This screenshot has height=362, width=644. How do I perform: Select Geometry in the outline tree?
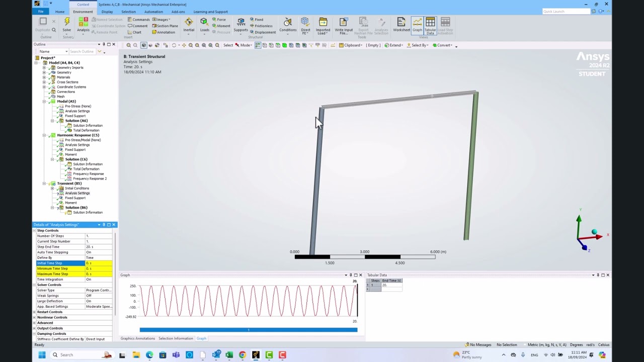click(64, 72)
